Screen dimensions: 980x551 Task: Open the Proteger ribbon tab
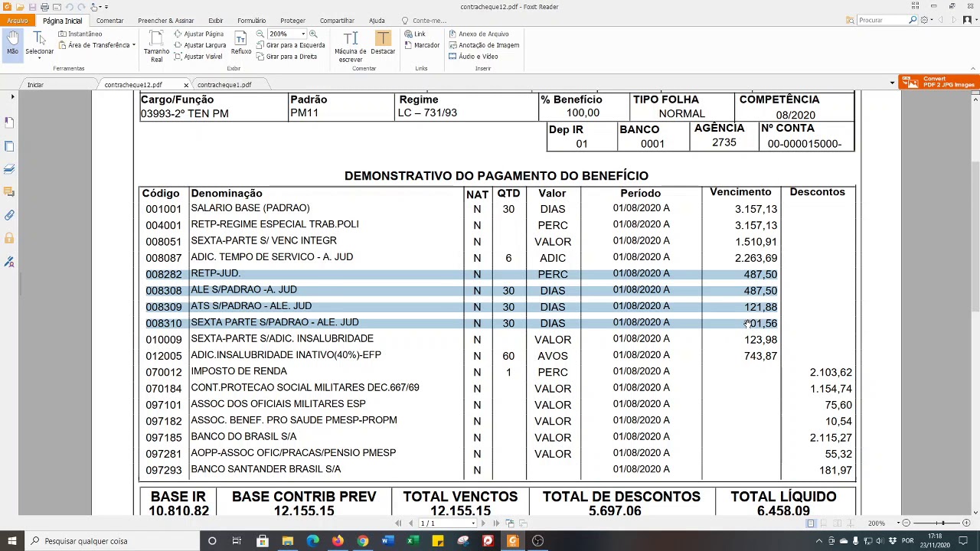tap(292, 21)
